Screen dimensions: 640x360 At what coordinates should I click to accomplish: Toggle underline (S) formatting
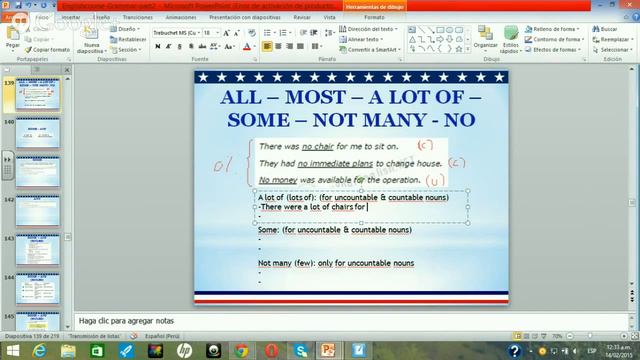tap(180, 47)
